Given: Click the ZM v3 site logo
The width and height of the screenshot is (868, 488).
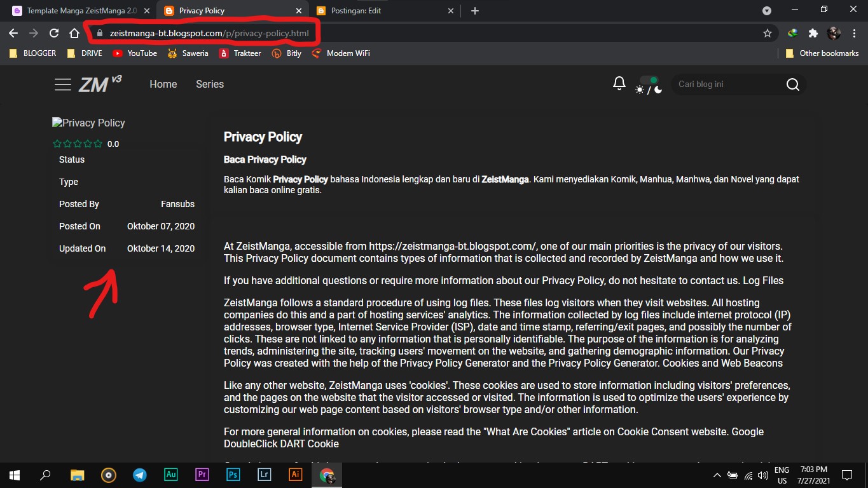Looking at the screenshot, I should pos(100,84).
